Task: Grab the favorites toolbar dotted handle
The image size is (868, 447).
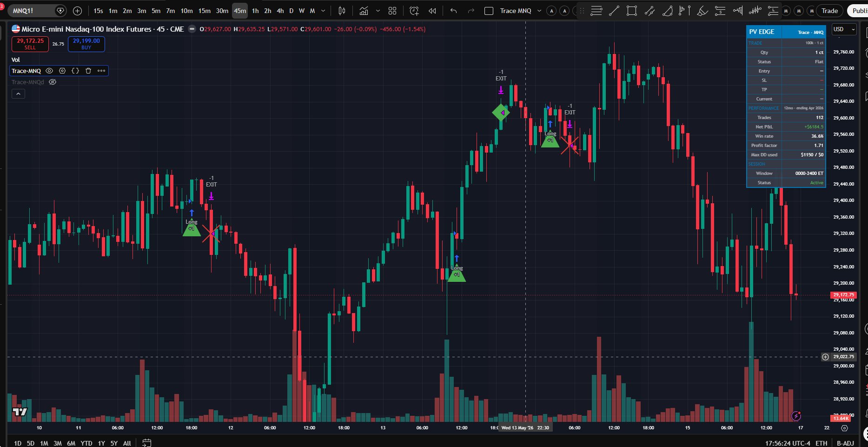Action: [582, 11]
